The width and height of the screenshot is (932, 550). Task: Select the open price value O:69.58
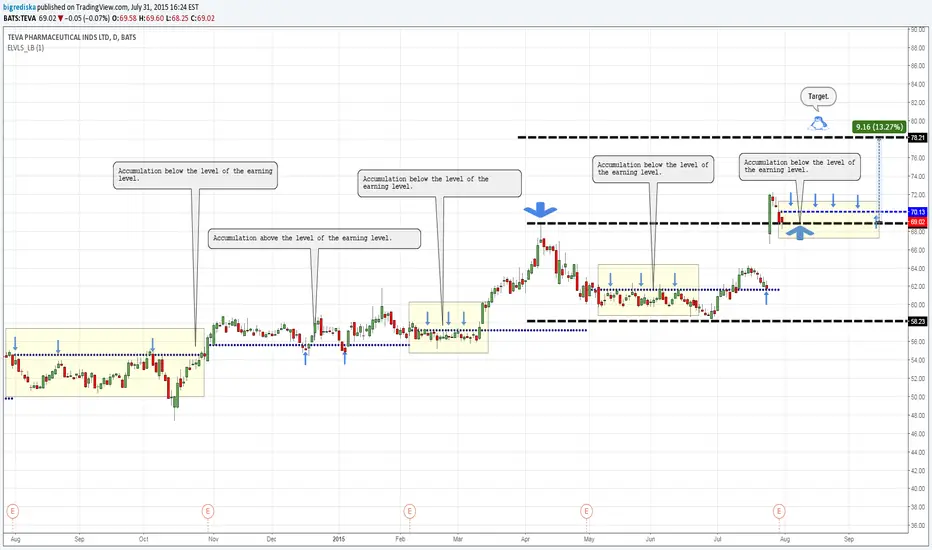click(x=124, y=18)
